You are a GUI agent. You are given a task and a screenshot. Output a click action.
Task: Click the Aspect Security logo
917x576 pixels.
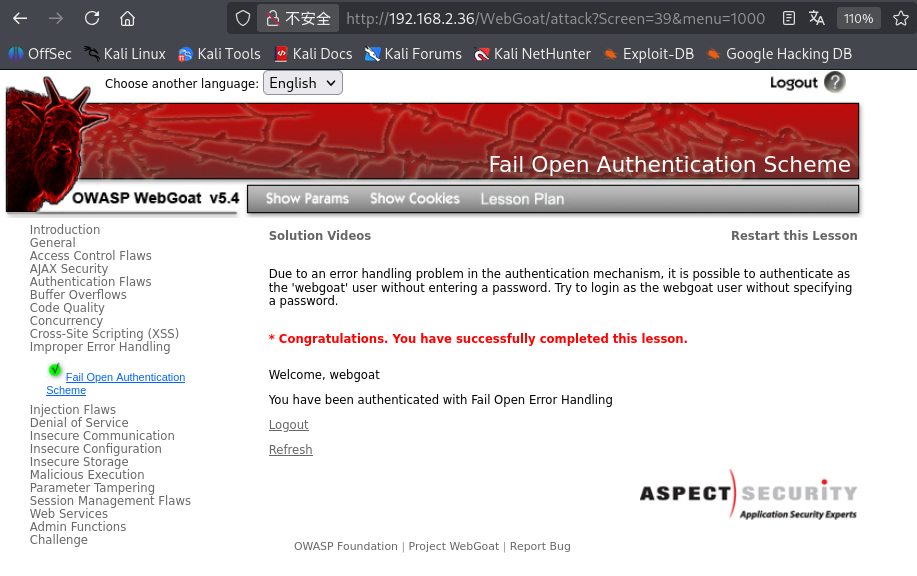[749, 494]
